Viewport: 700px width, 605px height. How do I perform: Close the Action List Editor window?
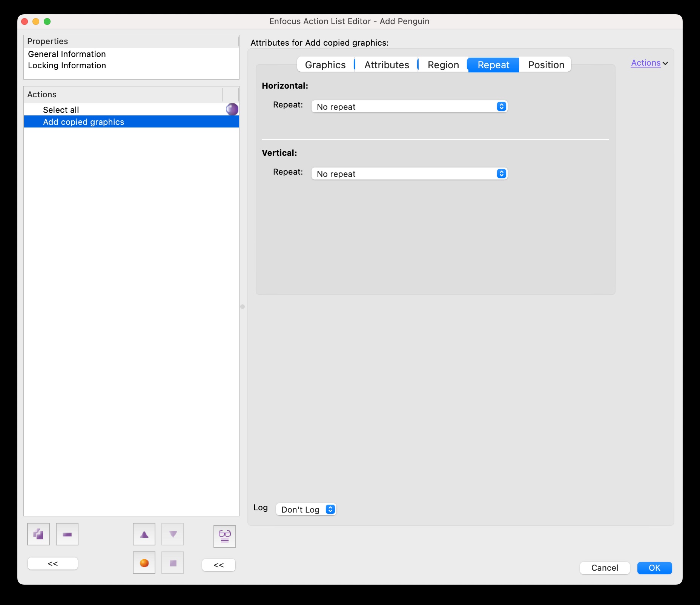[x=25, y=21]
